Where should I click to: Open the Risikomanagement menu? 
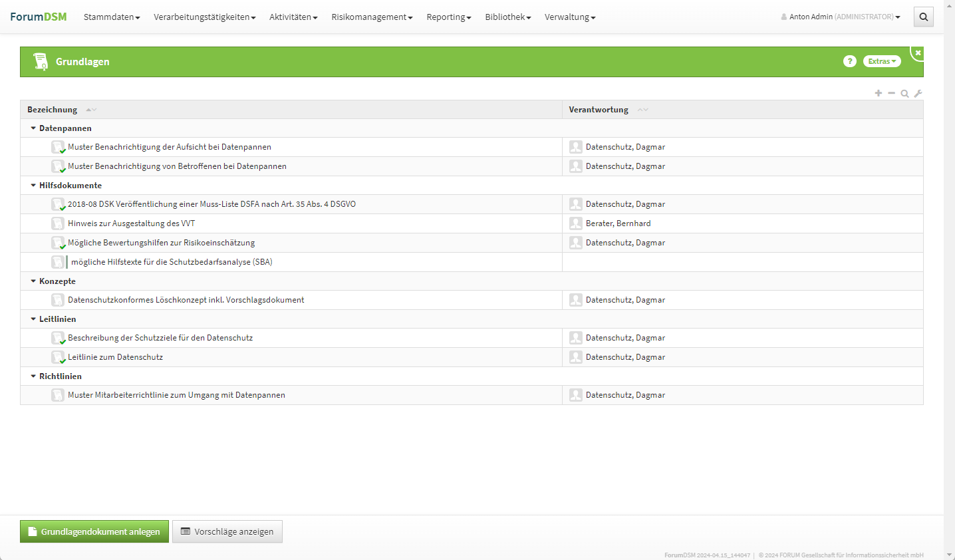pyautogui.click(x=372, y=17)
